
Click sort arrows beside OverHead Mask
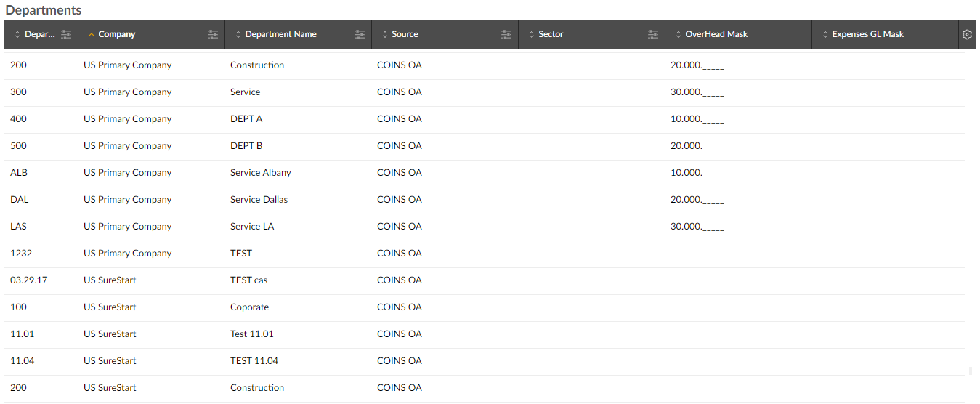coord(677,34)
